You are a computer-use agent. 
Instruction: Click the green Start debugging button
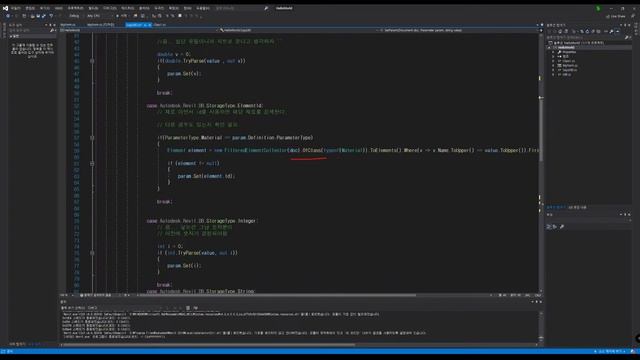122,16
